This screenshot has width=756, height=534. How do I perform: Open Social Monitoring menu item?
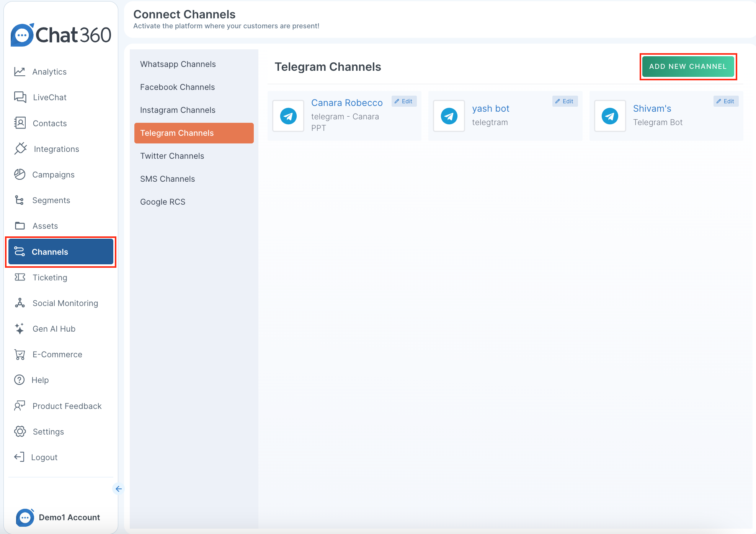pyautogui.click(x=61, y=303)
